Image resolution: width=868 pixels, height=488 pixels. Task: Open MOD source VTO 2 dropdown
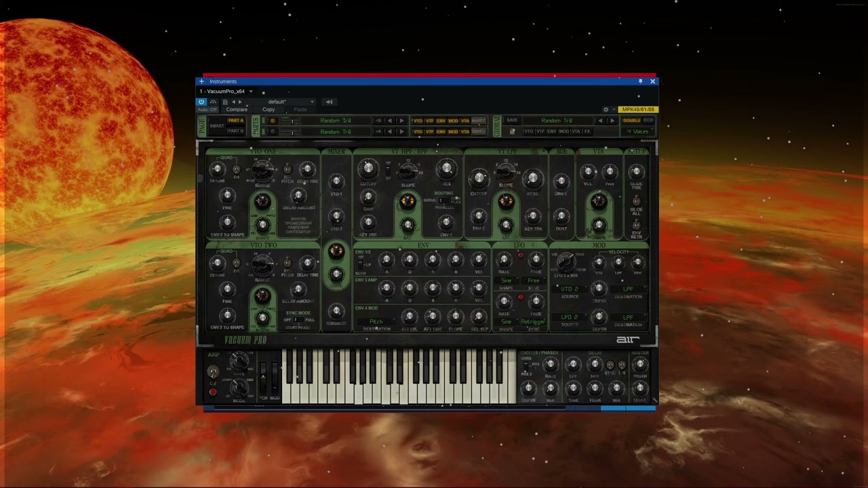[570, 289]
